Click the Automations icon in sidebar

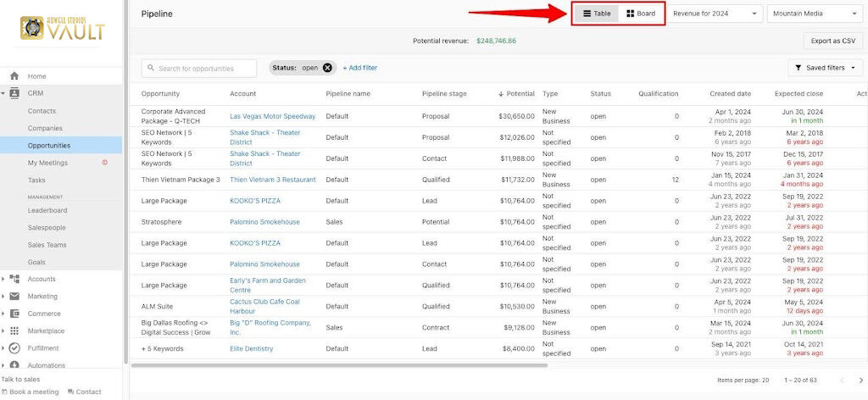click(14, 364)
